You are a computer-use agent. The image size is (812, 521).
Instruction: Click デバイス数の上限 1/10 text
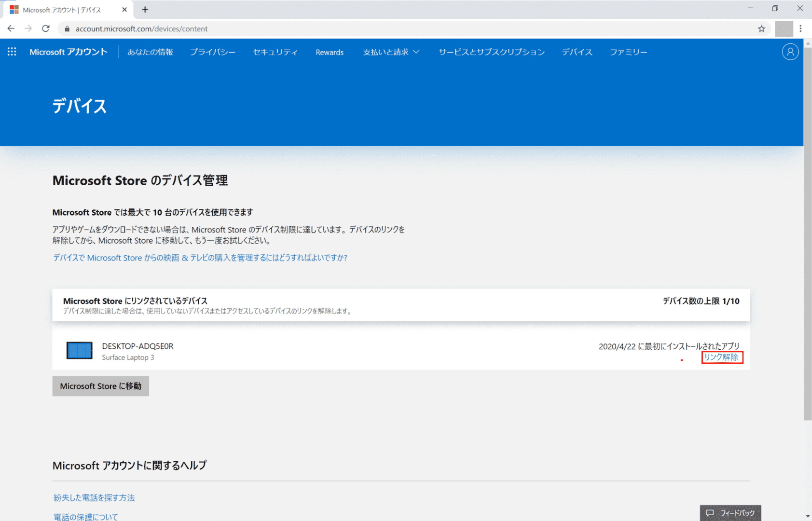pyautogui.click(x=701, y=301)
